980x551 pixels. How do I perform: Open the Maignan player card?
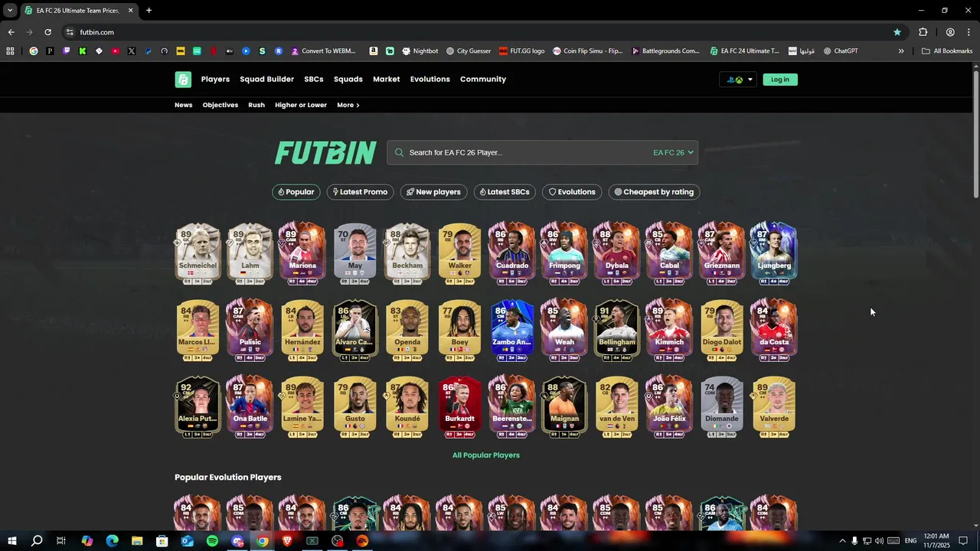564,406
